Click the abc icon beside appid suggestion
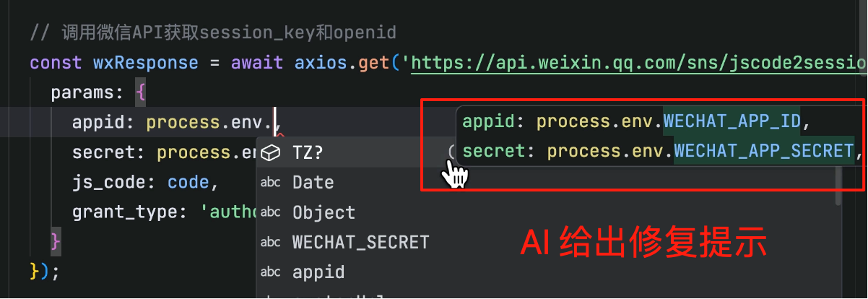 pyautogui.click(x=270, y=272)
